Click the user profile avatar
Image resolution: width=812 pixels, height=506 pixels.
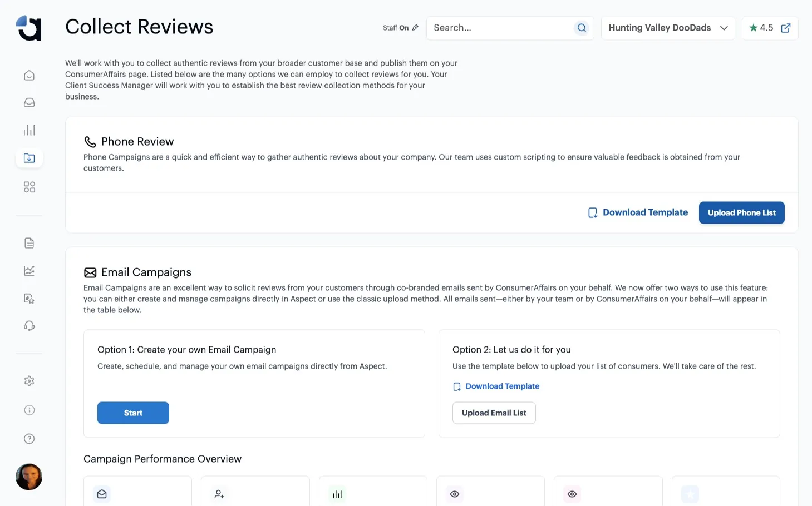pyautogui.click(x=29, y=477)
